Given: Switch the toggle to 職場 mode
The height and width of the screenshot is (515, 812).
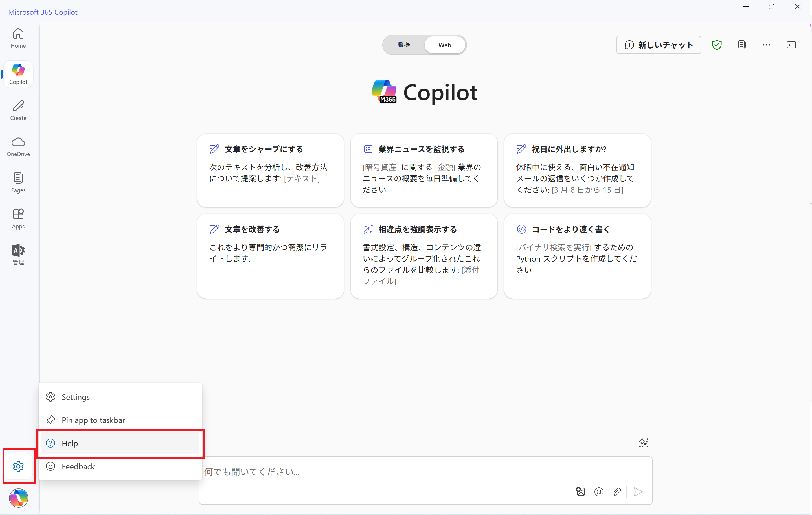Looking at the screenshot, I should [x=404, y=45].
